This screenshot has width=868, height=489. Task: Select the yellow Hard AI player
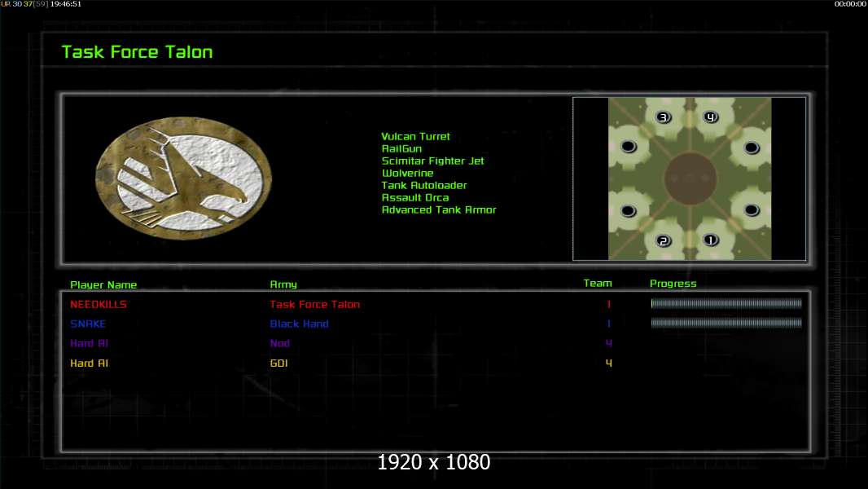click(x=89, y=363)
